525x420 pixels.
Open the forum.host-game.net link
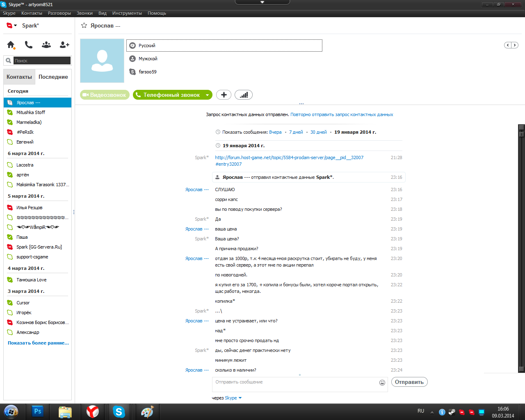pos(289,161)
